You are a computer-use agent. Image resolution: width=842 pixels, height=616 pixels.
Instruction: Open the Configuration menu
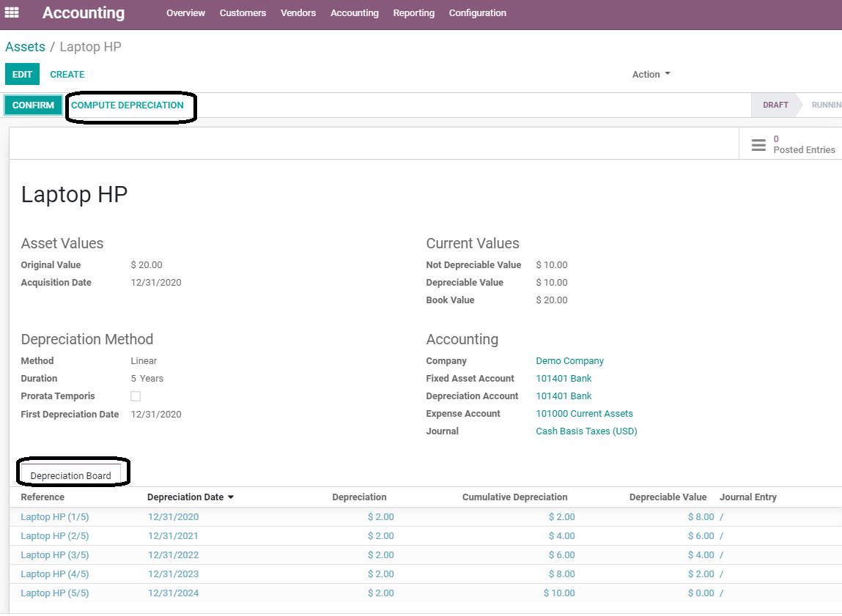[x=477, y=13]
